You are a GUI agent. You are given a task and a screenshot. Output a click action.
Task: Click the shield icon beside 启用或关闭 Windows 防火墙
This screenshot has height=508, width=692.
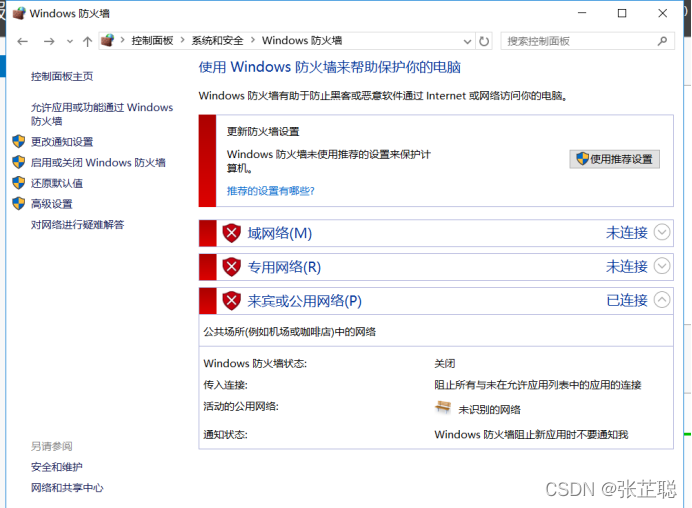point(19,162)
